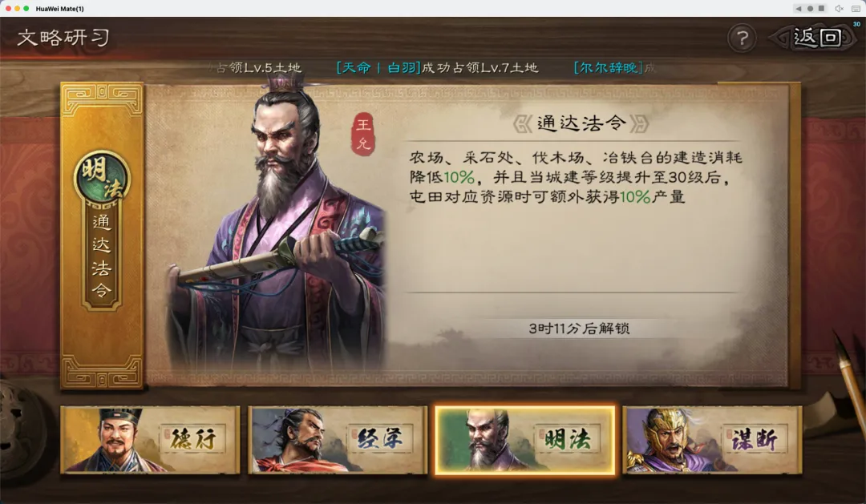Select the 经学 tab card
Image resolution: width=866 pixels, height=504 pixels.
pos(338,440)
